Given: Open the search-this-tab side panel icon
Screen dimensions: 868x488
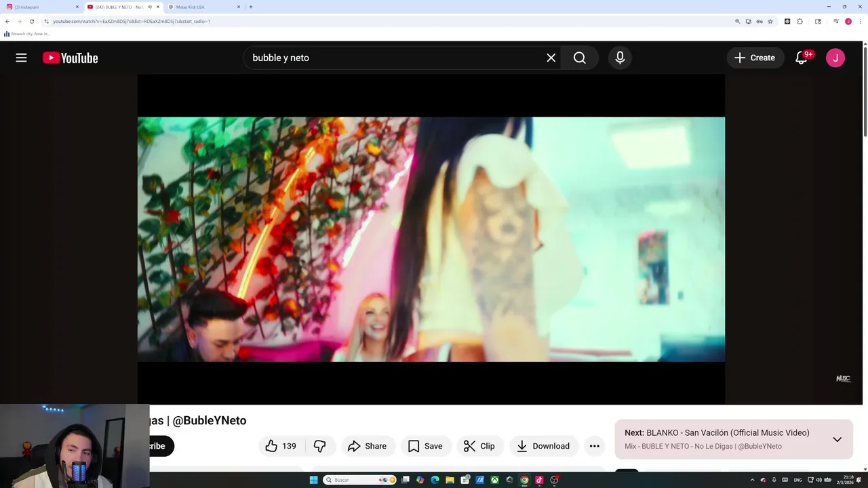Looking at the screenshot, I should pos(818,21).
